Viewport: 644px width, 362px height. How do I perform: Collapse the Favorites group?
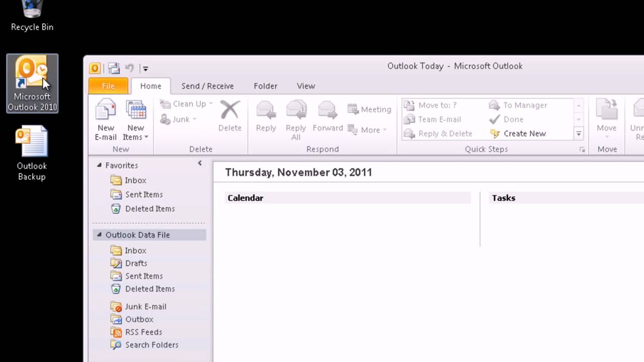coord(99,165)
